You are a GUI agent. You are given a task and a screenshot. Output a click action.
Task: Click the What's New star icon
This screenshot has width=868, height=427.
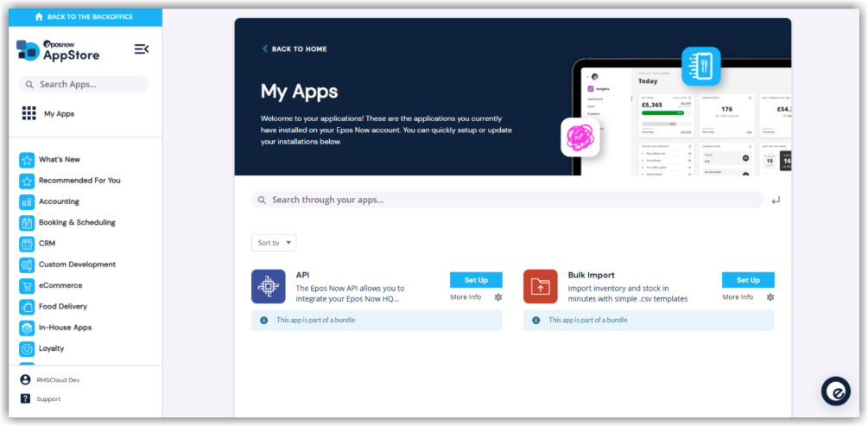pyautogui.click(x=27, y=160)
